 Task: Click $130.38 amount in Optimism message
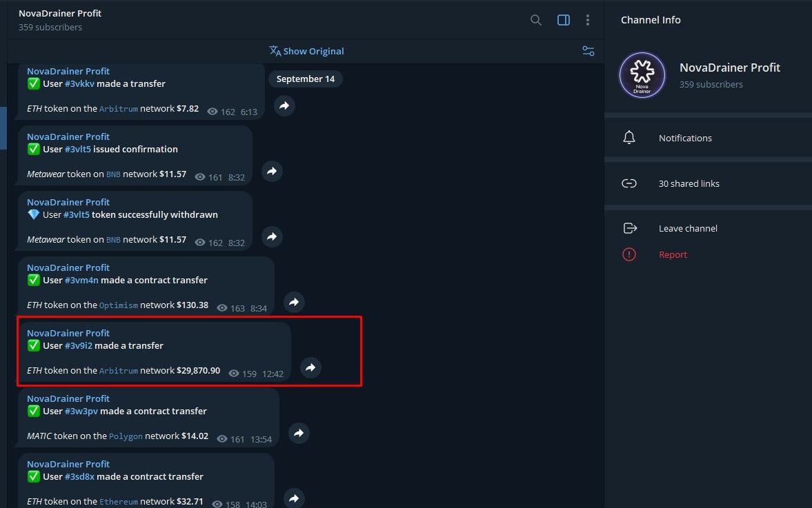(192, 305)
